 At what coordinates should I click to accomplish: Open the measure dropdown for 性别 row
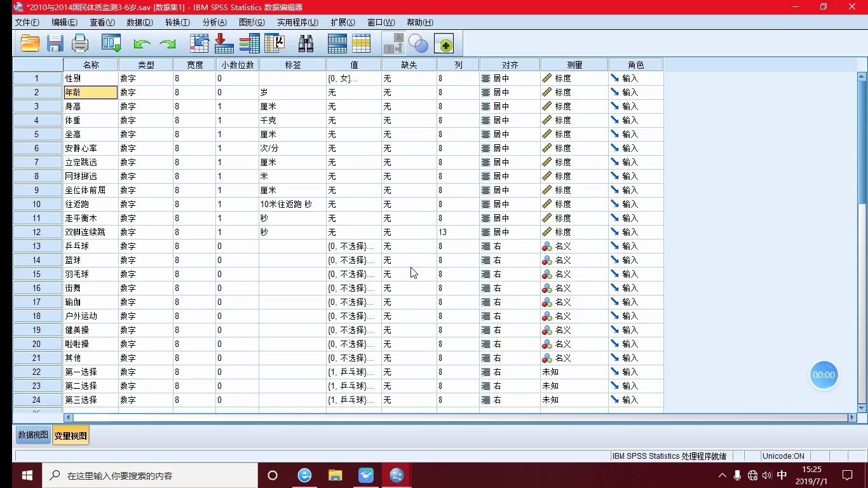click(573, 78)
